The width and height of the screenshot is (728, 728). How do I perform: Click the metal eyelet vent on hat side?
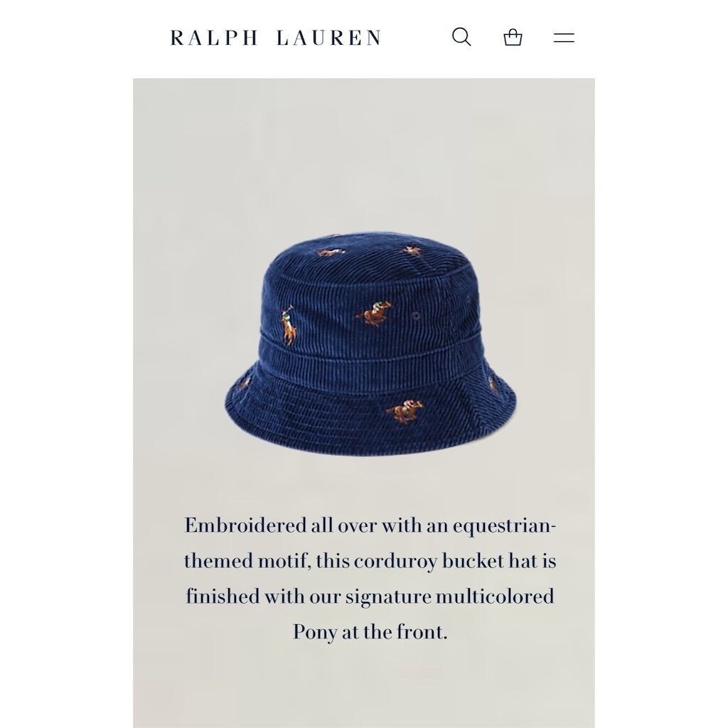[416, 316]
